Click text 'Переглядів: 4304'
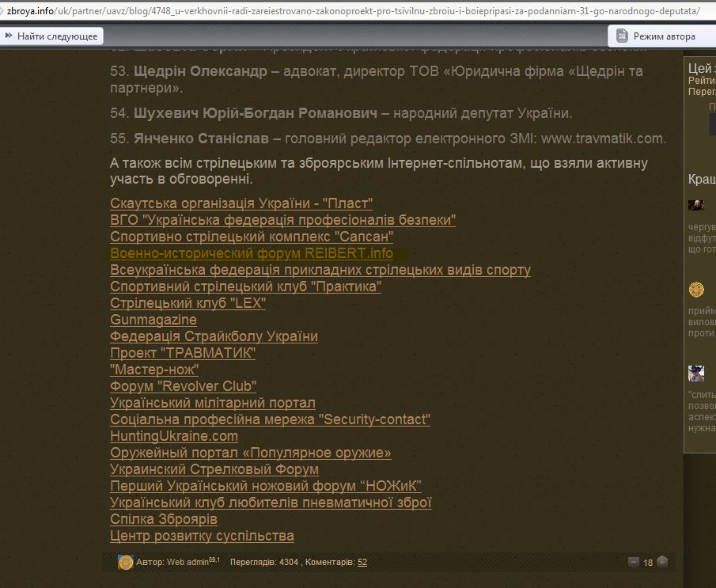Viewport: 716px width, 588px height. coord(264,563)
